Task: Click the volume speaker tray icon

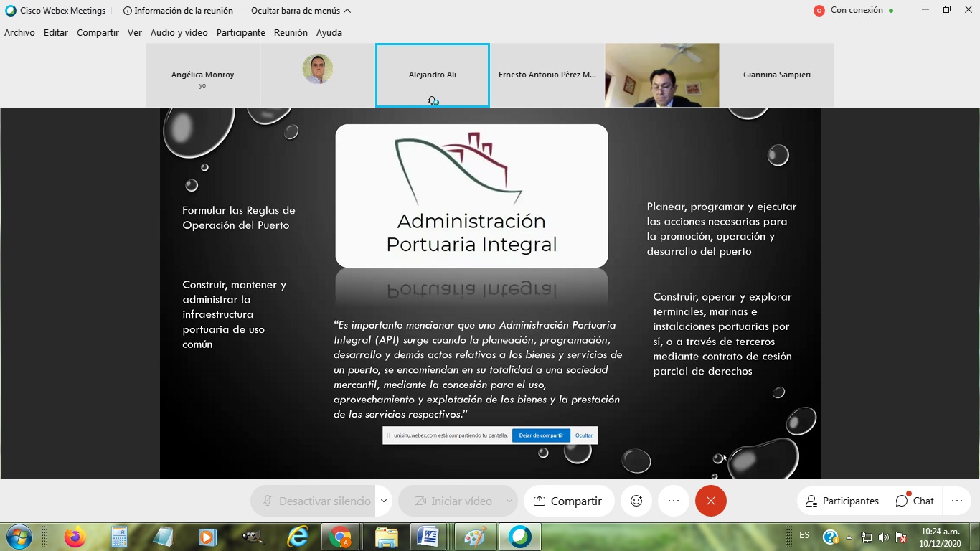Action: click(884, 537)
